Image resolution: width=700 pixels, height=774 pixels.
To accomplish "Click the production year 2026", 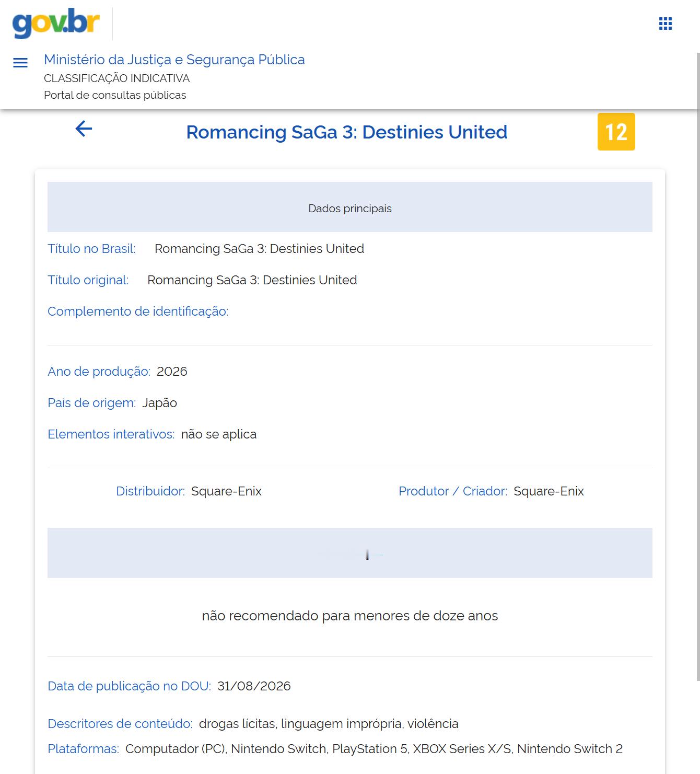I will pyautogui.click(x=172, y=372).
